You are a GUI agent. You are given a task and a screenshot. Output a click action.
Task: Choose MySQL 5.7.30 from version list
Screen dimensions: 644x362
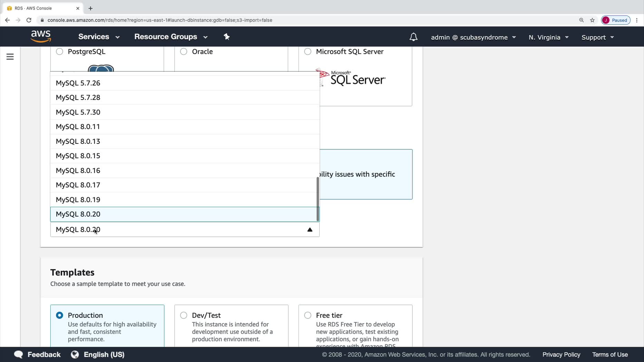click(x=185, y=112)
